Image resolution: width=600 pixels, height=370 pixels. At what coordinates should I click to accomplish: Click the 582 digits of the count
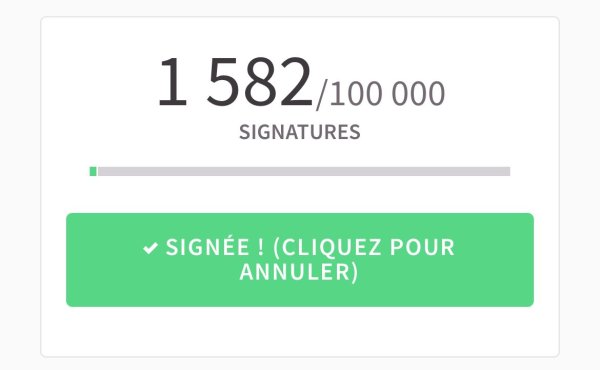(259, 81)
